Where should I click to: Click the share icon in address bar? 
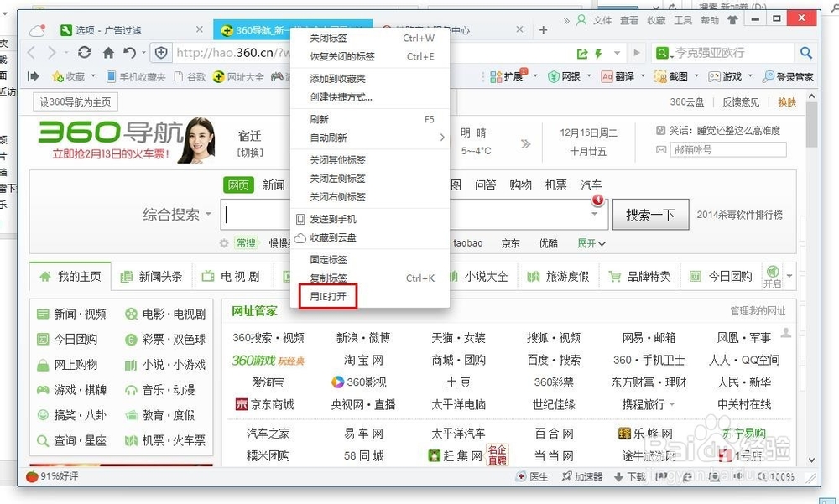coord(582,53)
